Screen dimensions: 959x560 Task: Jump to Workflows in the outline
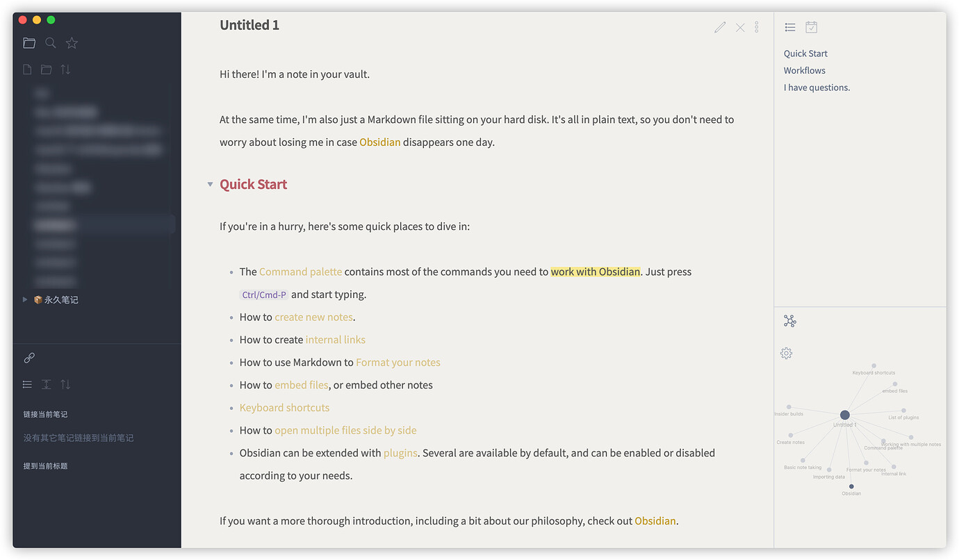(804, 70)
